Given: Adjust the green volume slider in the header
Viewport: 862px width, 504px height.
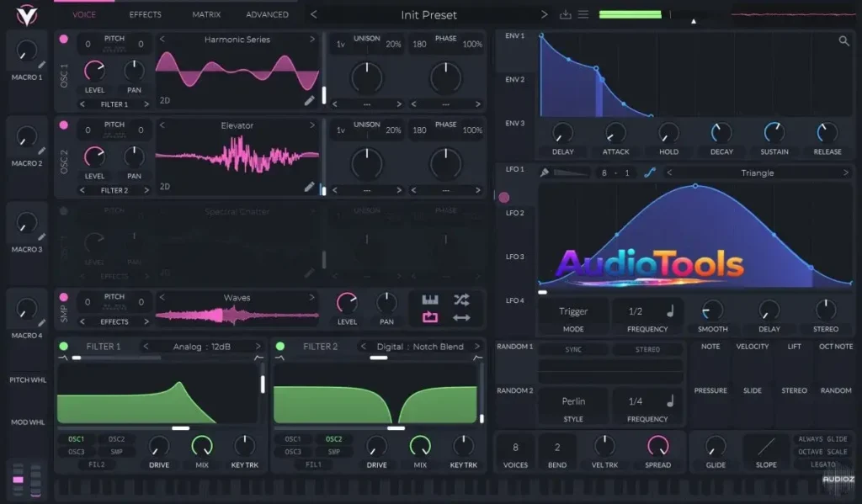Looking at the screenshot, I should click(x=628, y=14).
